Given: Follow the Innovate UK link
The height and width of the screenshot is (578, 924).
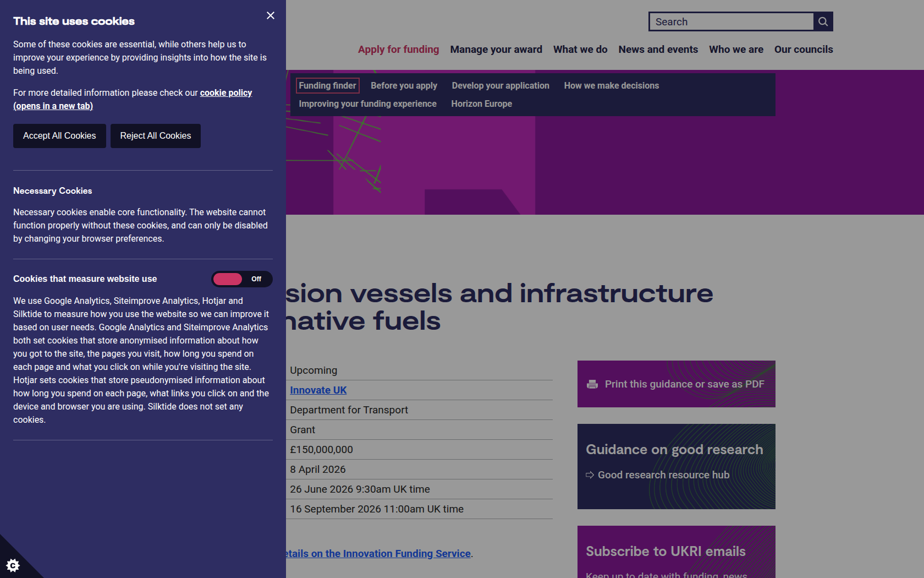Looking at the screenshot, I should (318, 390).
